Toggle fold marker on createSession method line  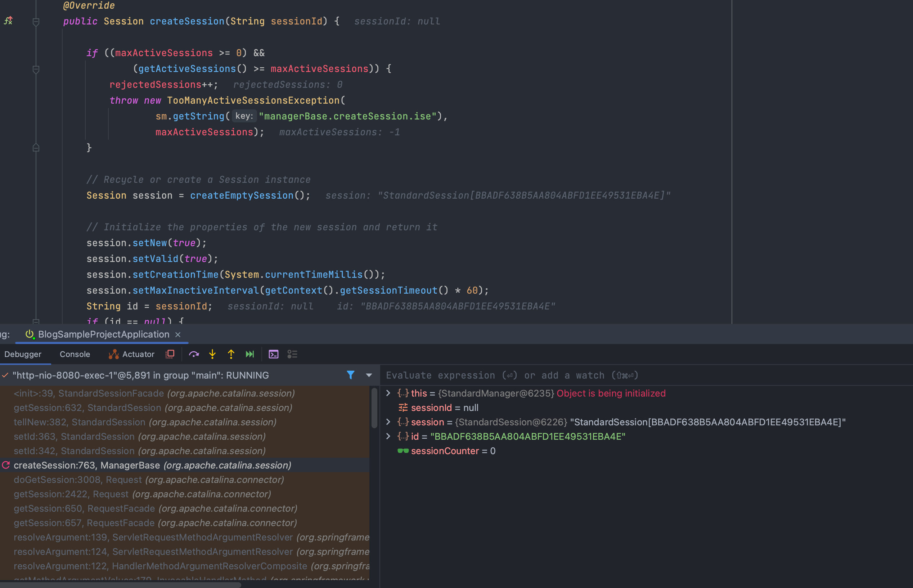[x=36, y=22]
